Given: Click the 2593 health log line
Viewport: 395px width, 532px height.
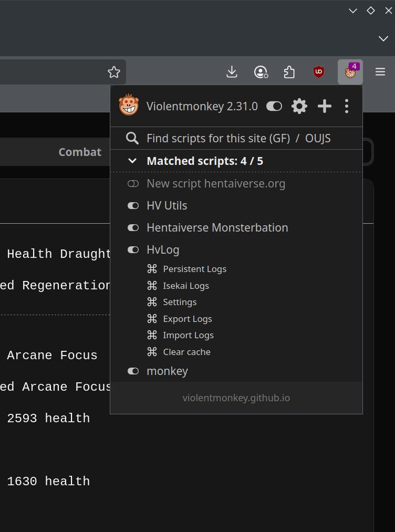Looking at the screenshot, I should point(48,419).
